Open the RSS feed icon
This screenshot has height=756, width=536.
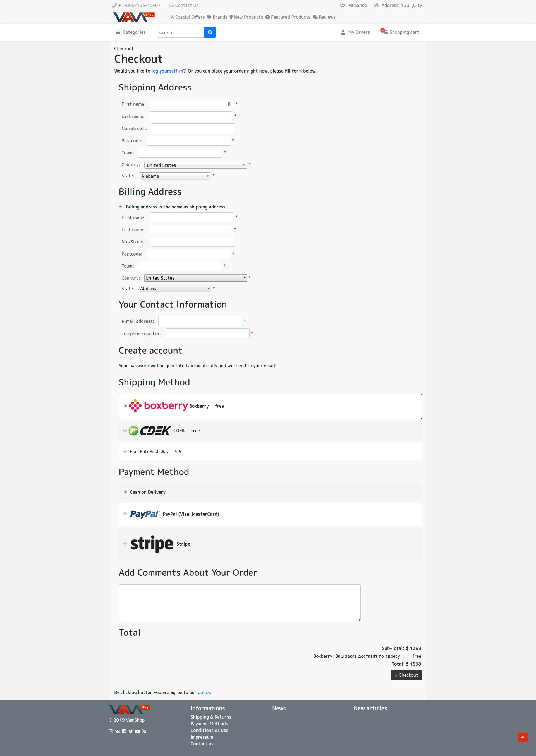144,731
